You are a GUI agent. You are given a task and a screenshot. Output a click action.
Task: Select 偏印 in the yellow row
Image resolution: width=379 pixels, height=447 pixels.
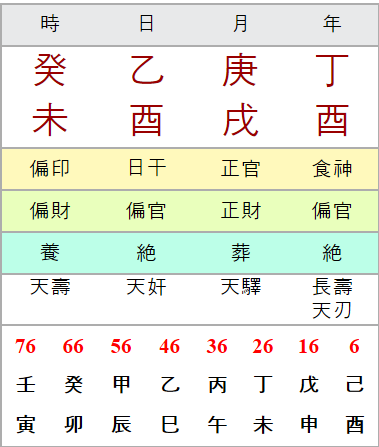(x=50, y=168)
